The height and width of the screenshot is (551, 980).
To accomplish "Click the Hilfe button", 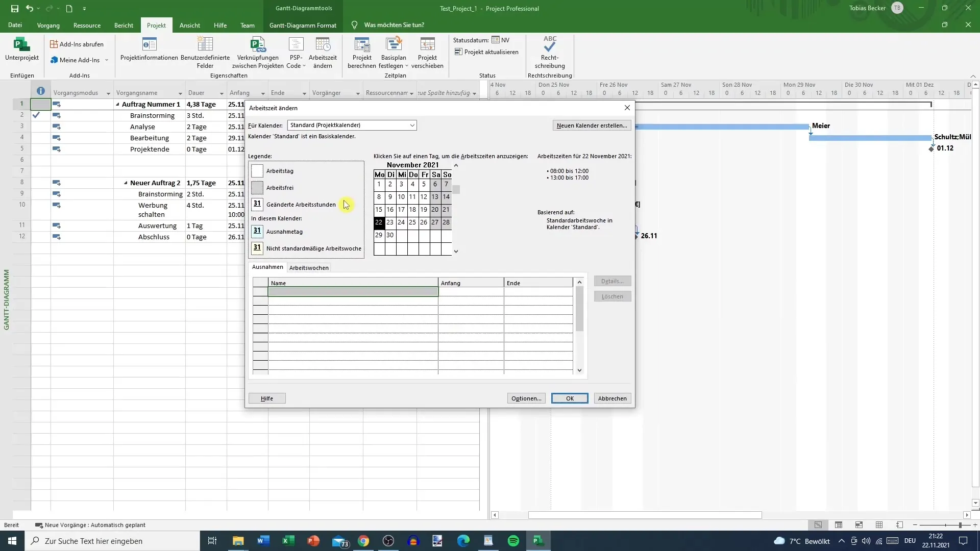I will (267, 398).
